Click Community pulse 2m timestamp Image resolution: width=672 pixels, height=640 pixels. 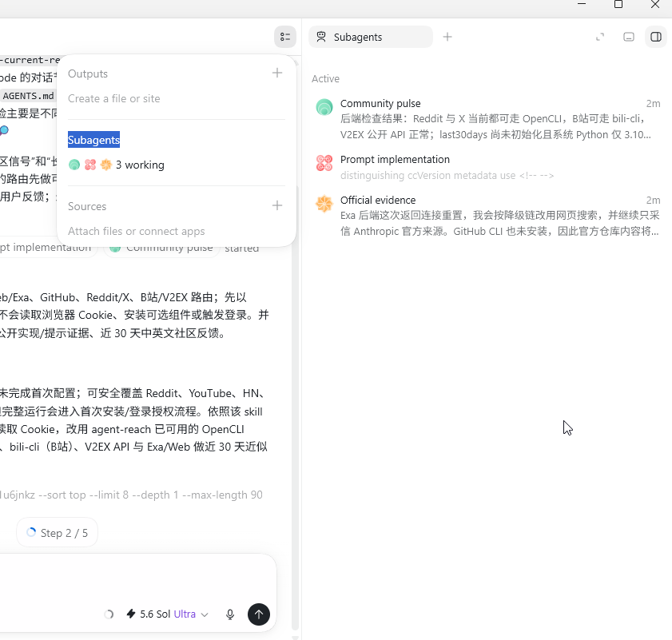pos(653,104)
